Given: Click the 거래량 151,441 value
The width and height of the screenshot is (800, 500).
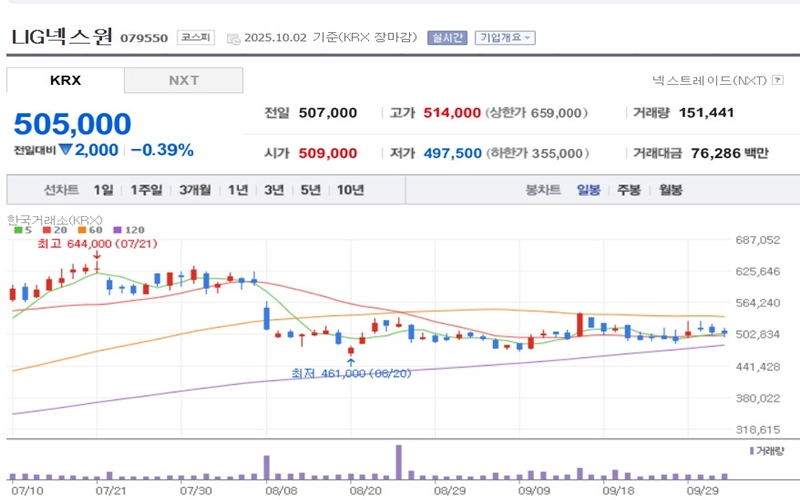Looking at the screenshot, I should click(x=707, y=113).
